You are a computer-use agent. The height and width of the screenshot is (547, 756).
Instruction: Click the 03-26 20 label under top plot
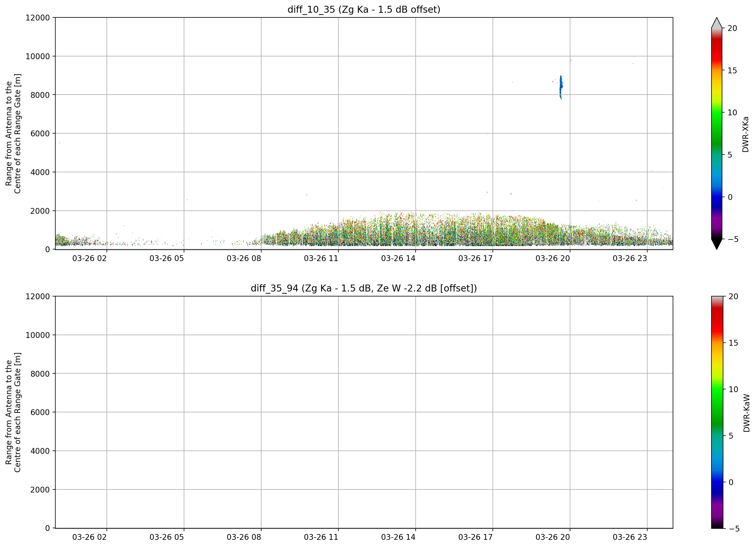[x=553, y=259]
